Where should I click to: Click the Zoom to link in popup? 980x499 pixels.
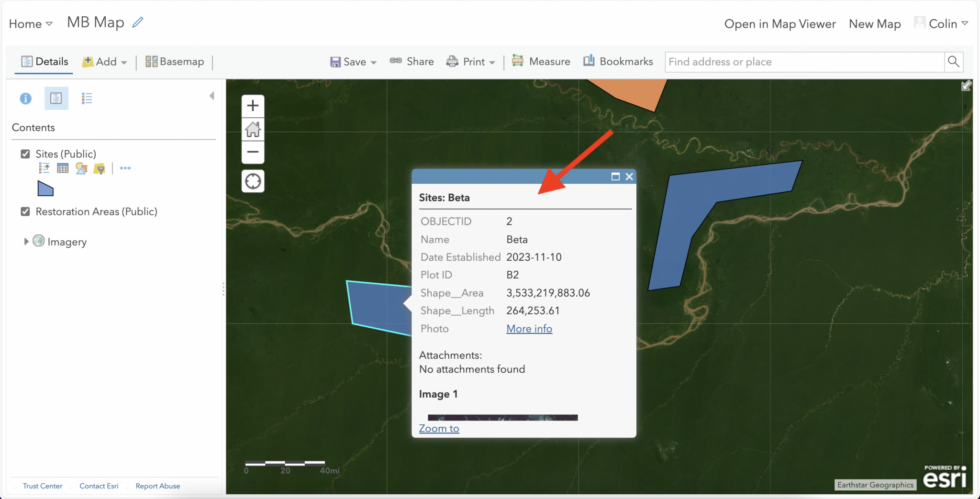click(438, 428)
